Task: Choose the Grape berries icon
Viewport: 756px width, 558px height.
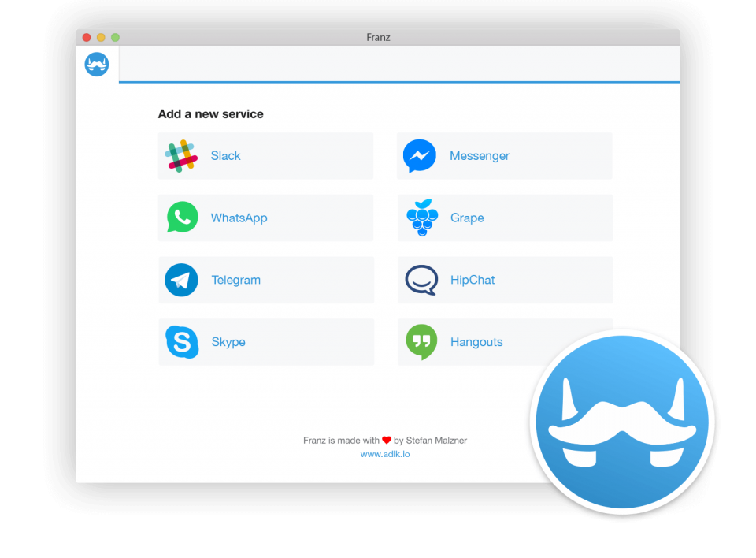Action: 422,218
